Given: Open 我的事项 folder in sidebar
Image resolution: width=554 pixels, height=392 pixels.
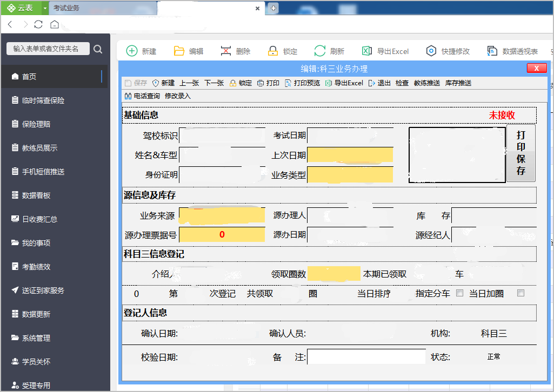Looking at the screenshot, I should point(55,243).
